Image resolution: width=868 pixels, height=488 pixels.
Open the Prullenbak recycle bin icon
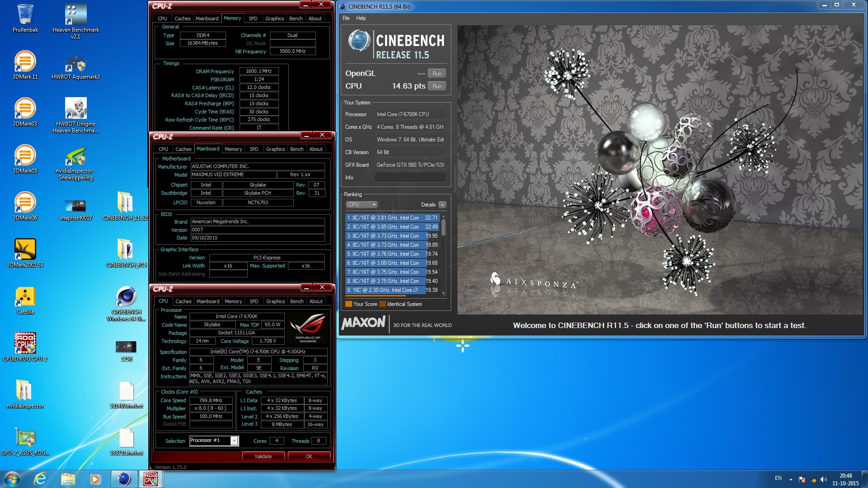point(25,18)
